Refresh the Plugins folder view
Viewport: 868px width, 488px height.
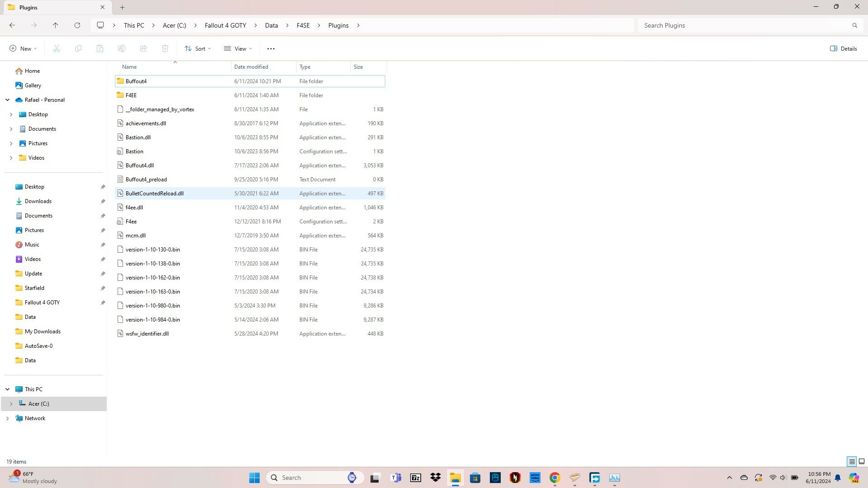77,25
